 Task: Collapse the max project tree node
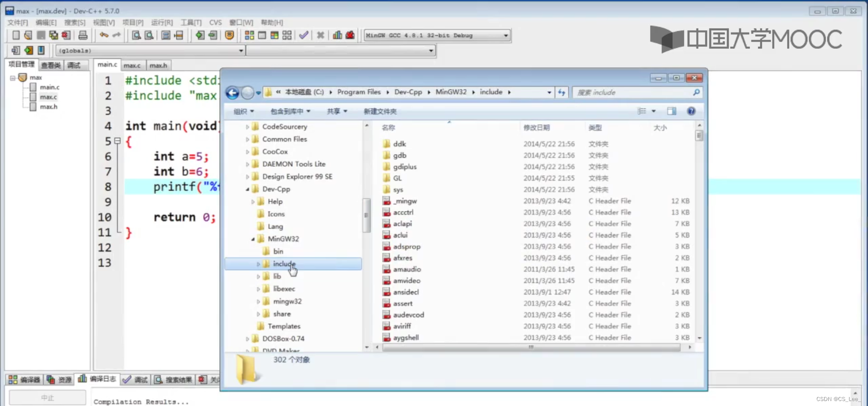pyautogui.click(x=13, y=78)
